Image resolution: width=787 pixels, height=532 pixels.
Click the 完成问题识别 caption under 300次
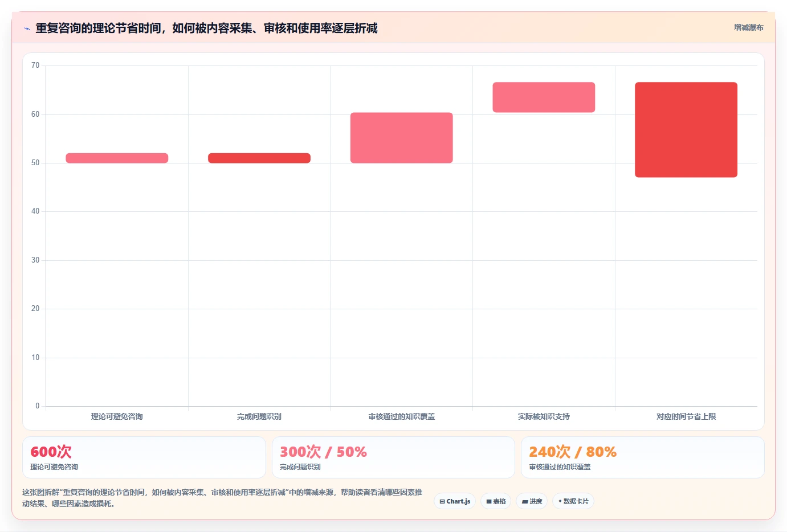(x=300, y=467)
